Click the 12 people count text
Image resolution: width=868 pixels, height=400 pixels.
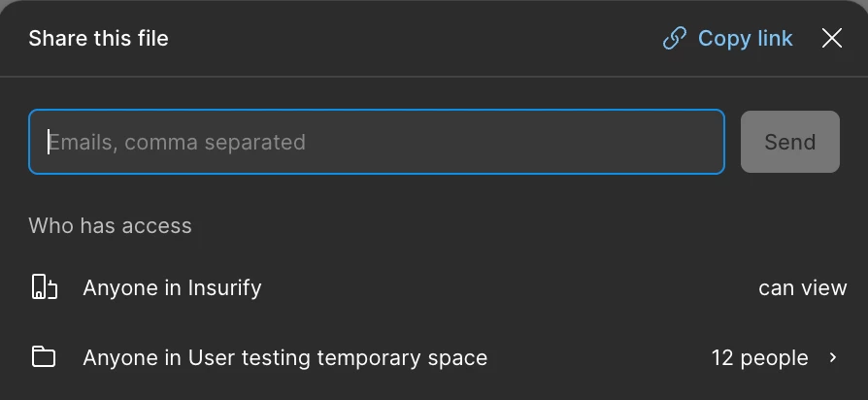[x=759, y=358]
